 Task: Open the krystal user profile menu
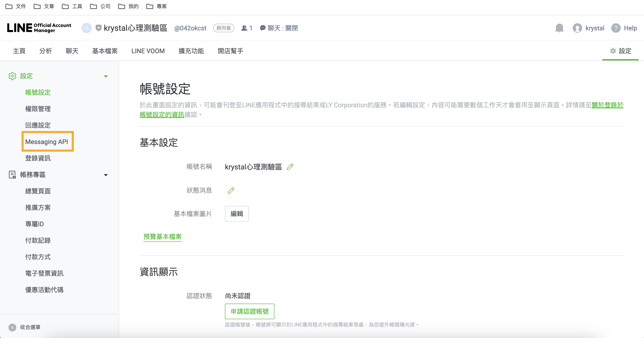pyautogui.click(x=589, y=28)
